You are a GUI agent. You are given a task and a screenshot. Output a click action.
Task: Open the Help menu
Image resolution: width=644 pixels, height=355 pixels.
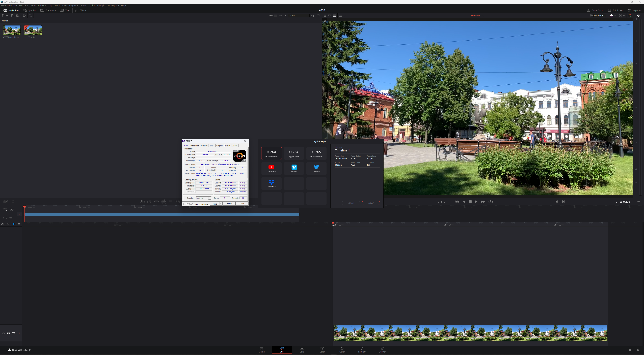click(123, 5)
